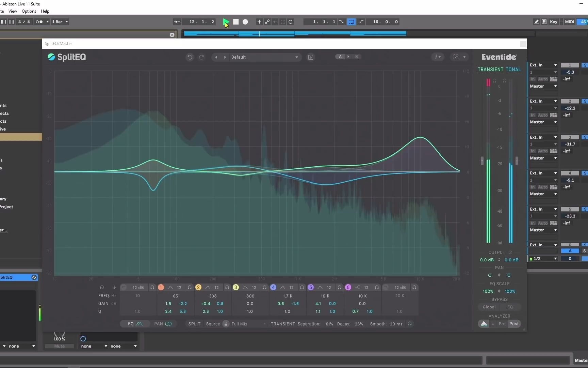Enable Automation Arm icon
This screenshot has height=368, width=588.
267,22
